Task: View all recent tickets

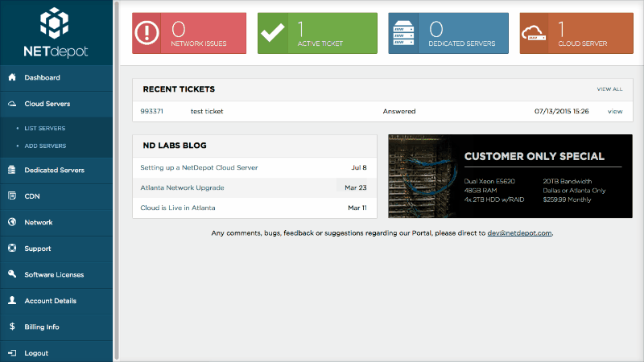Action: [609, 89]
